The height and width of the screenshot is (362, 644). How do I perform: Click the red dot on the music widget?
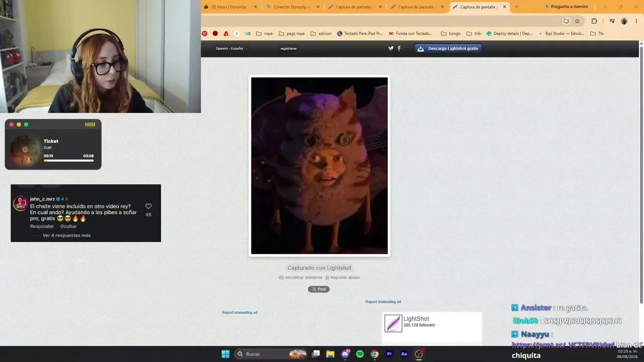[x=12, y=125]
